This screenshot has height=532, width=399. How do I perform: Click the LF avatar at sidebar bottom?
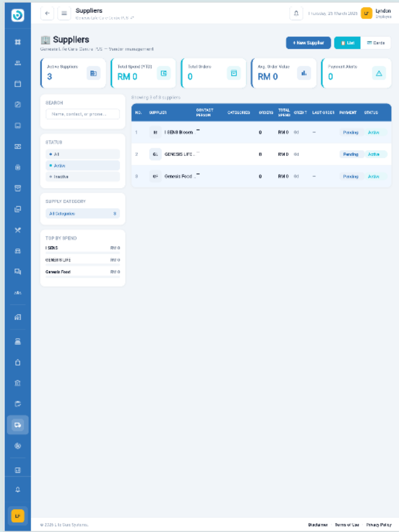pos(18,516)
